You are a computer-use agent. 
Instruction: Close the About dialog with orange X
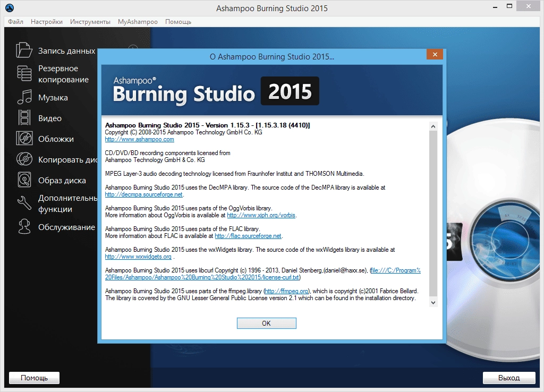pyautogui.click(x=435, y=54)
